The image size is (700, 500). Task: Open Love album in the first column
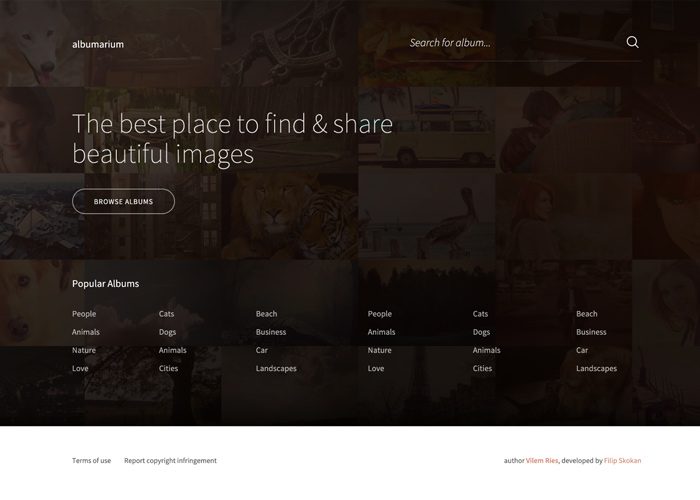pos(80,368)
